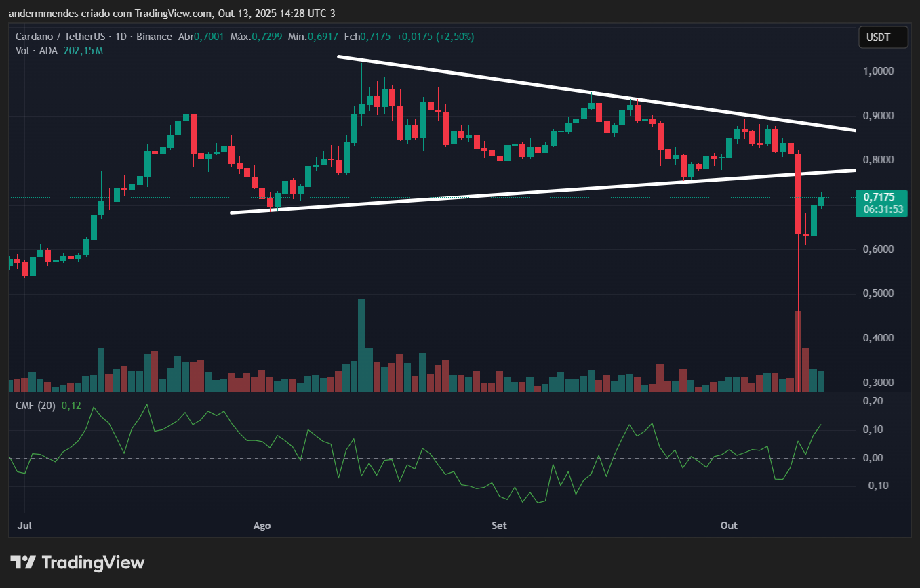Click the CMF (20) indicator label
The image size is (920, 588).
[36, 406]
